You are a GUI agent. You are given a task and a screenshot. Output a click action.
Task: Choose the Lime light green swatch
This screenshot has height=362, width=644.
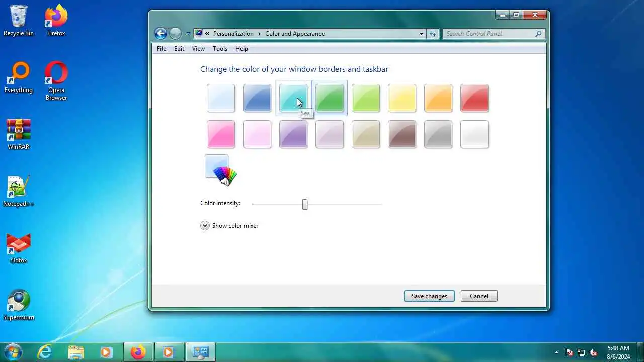coord(366,98)
